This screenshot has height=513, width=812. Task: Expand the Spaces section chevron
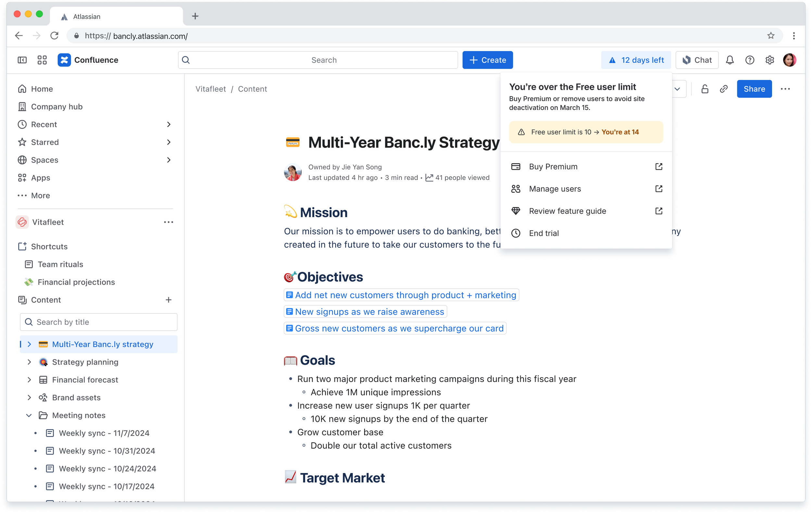click(169, 160)
